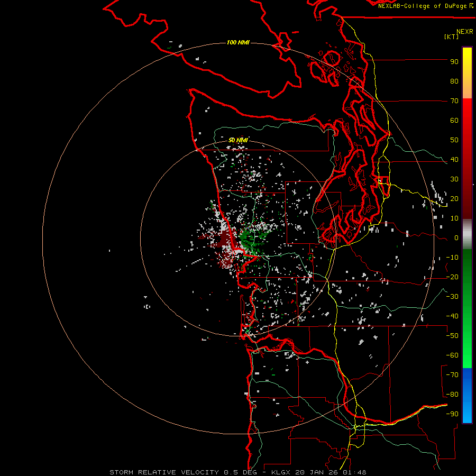The width and height of the screenshot is (476, 476).
Task: Click the 20 value on velocity scale
Action: pyautogui.click(x=454, y=199)
